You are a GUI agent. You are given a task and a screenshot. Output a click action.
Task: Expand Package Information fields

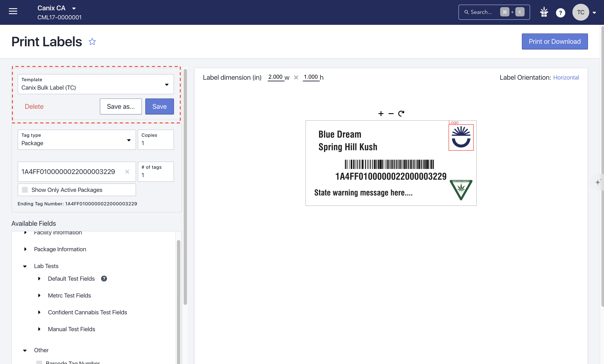[25, 249]
